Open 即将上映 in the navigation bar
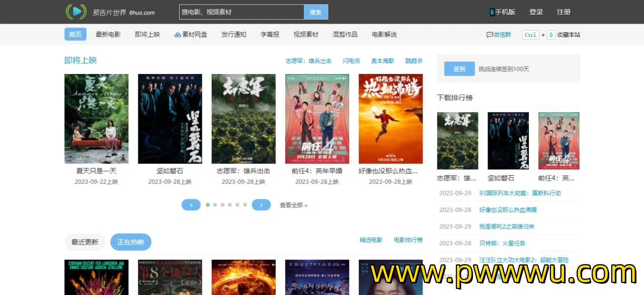Viewport: 644px width, 295px height. [147, 35]
